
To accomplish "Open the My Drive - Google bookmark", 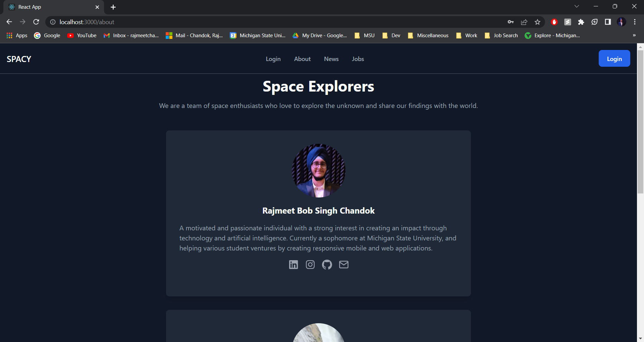I will pyautogui.click(x=320, y=36).
